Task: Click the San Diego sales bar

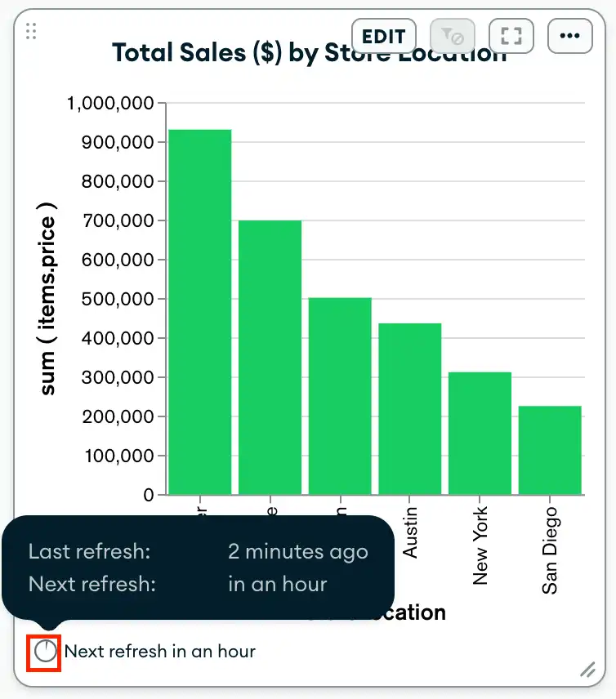Action: (550, 451)
